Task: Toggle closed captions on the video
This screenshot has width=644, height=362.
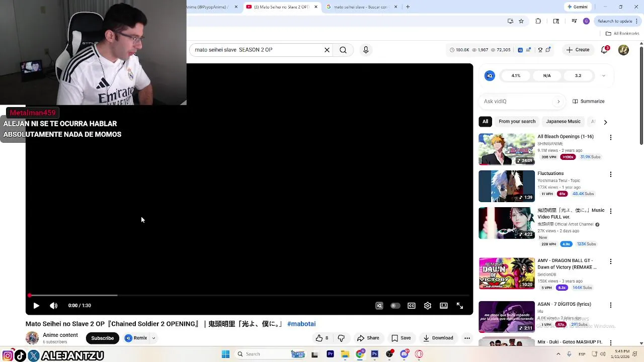Action: click(x=412, y=306)
